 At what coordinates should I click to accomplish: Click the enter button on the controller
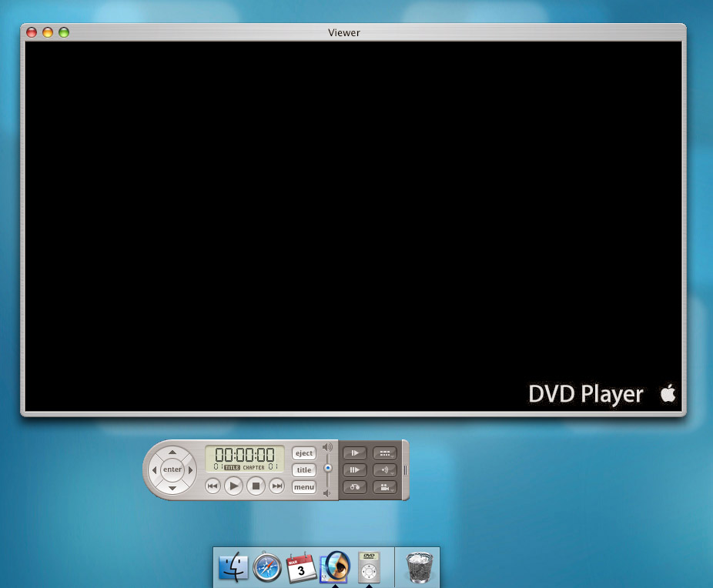point(172,469)
